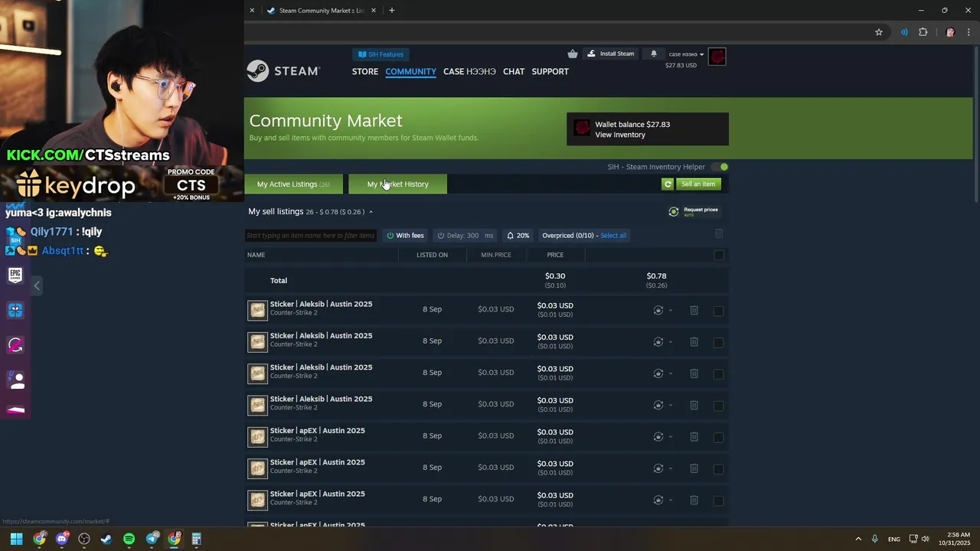This screenshot has height=551, width=980.
Task: Check the first apEX sticker listing checkbox
Action: (x=718, y=438)
